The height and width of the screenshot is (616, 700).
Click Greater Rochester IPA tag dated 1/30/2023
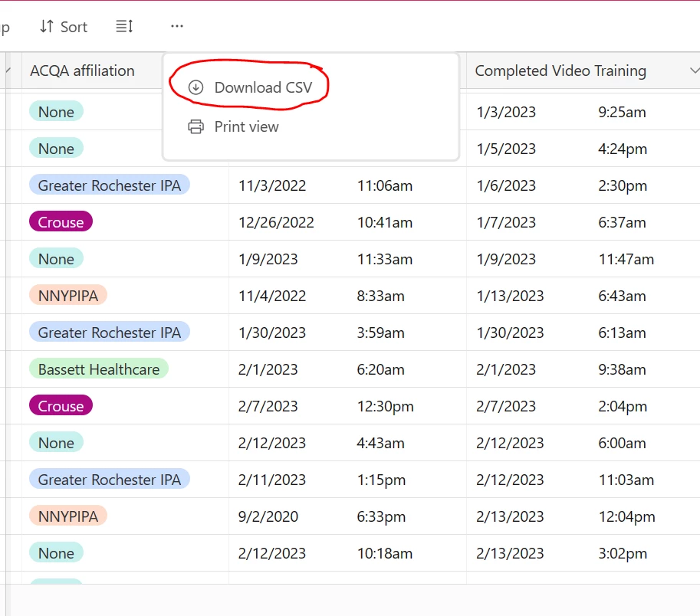(x=110, y=333)
